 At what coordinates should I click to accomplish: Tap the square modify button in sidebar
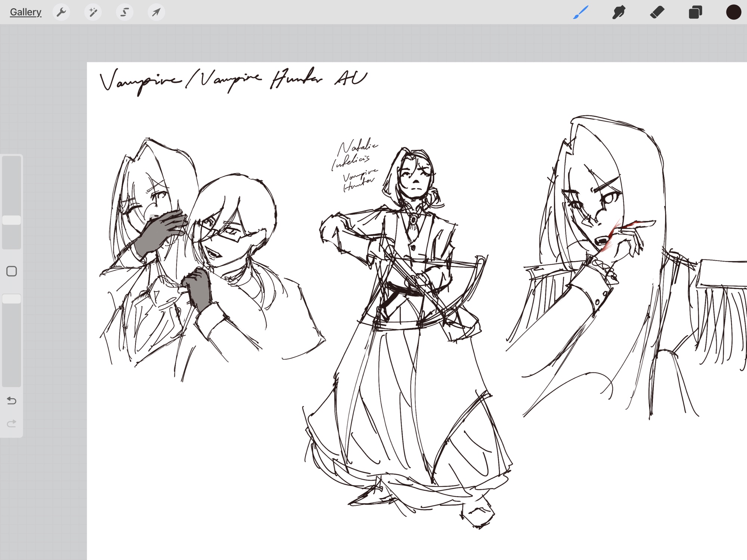pos(12,271)
